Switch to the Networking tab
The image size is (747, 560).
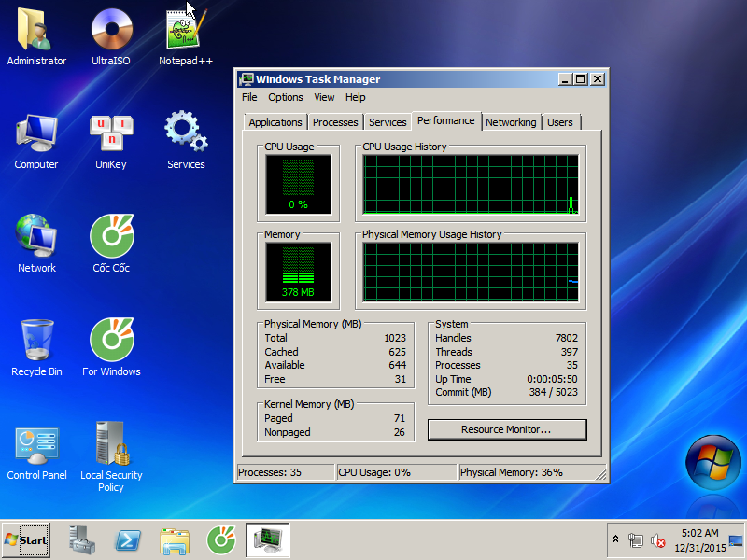(511, 122)
